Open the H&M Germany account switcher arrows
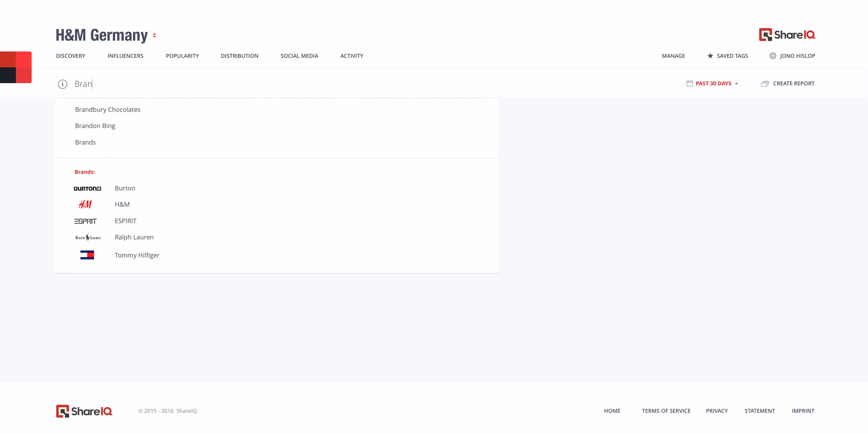The height and width of the screenshot is (434, 868). (155, 35)
